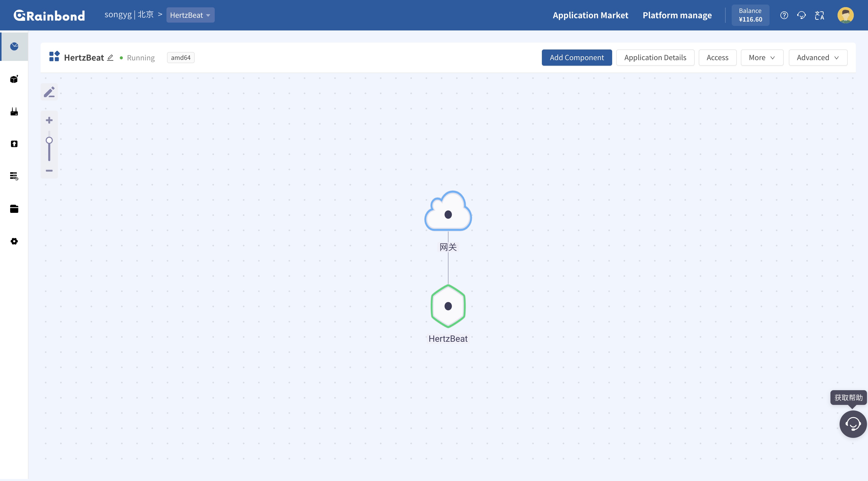868x481 pixels.
Task: Open Platform manage in top navigation
Action: (x=677, y=15)
